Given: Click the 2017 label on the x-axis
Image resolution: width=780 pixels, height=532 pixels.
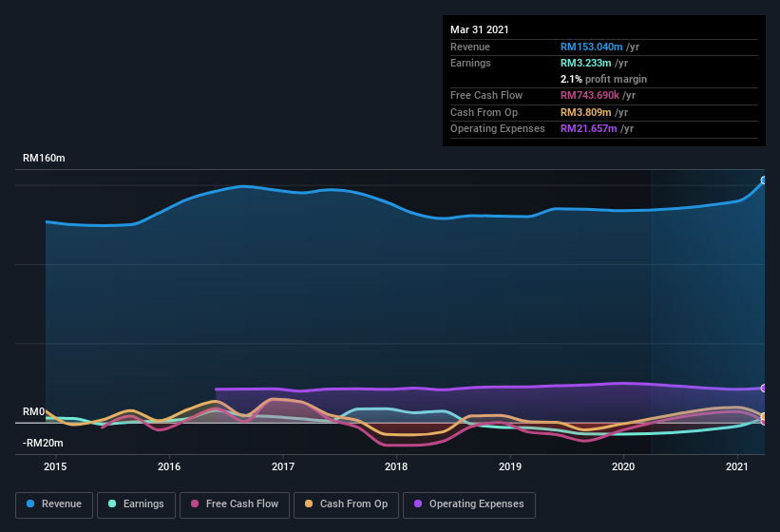Looking at the screenshot, I should (x=283, y=466).
